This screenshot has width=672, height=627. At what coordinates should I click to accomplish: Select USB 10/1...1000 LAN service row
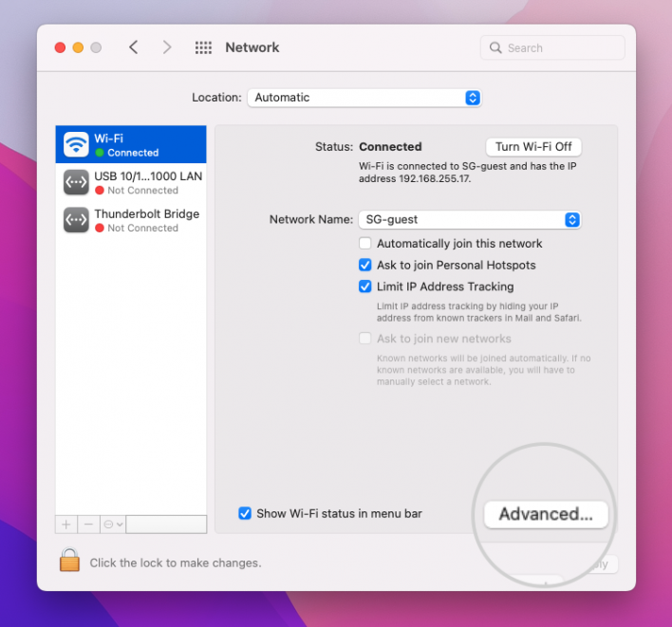click(131, 182)
